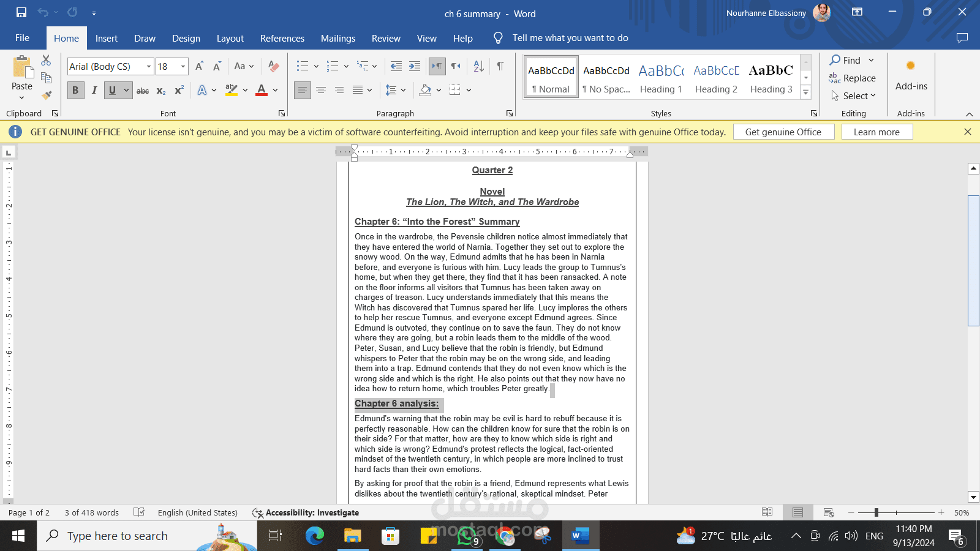Toggle Center paragraph alignment
980x551 pixels.
pos(321,90)
